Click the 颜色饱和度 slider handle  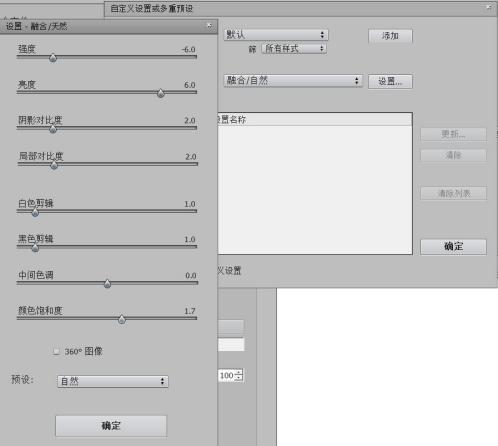(122, 319)
